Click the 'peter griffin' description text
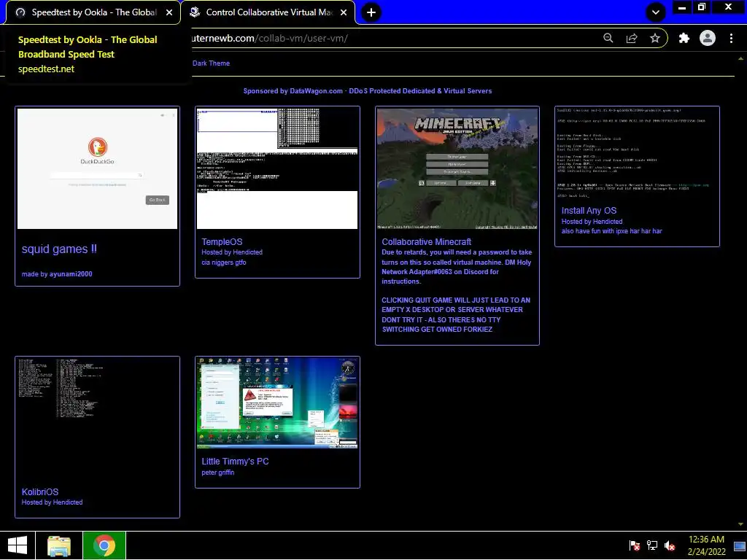This screenshot has height=560, width=747. pyautogui.click(x=217, y=472)
